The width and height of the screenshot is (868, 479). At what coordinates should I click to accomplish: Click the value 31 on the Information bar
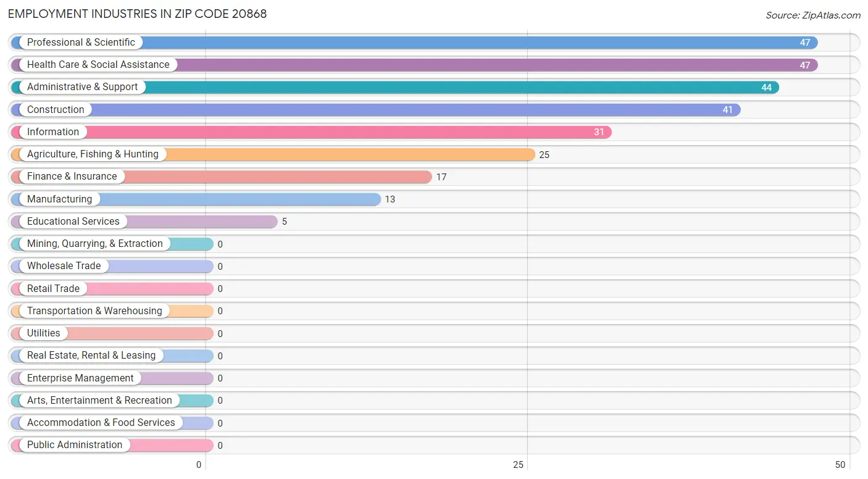[x=599, y=132]
